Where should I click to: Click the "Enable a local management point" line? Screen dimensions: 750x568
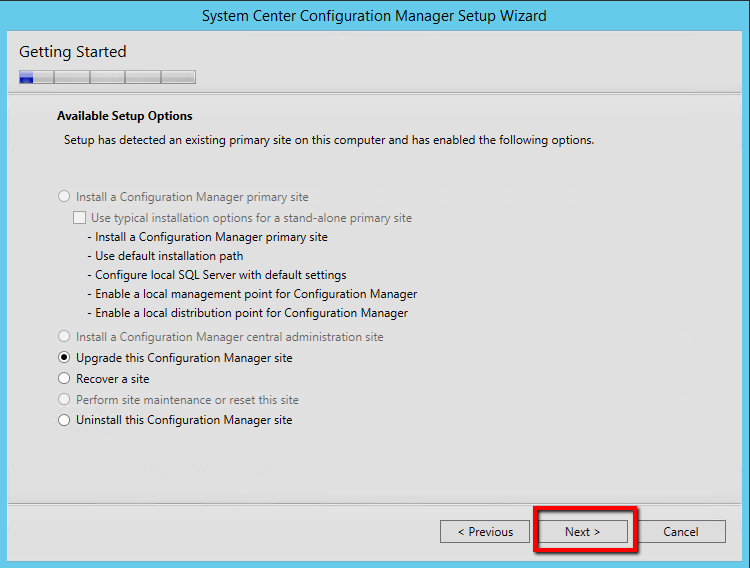256,294
